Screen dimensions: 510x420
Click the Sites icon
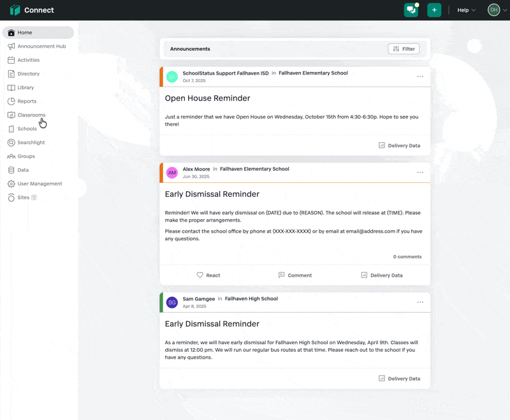click(x=11, y=198)
